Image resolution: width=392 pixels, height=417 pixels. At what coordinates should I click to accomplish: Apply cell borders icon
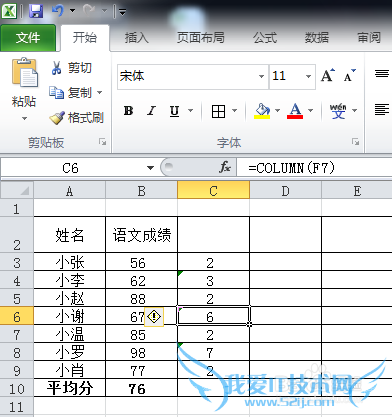[218, 111]
